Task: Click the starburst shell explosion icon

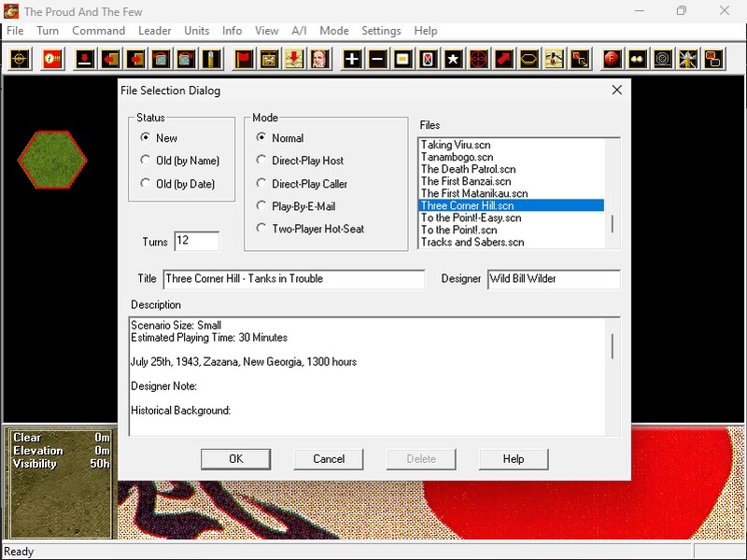Action: click(688, 59)
